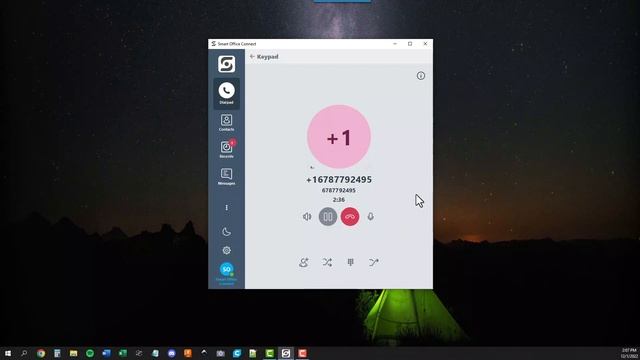
Task: Hang up with the red end call button
Action: 350,217
